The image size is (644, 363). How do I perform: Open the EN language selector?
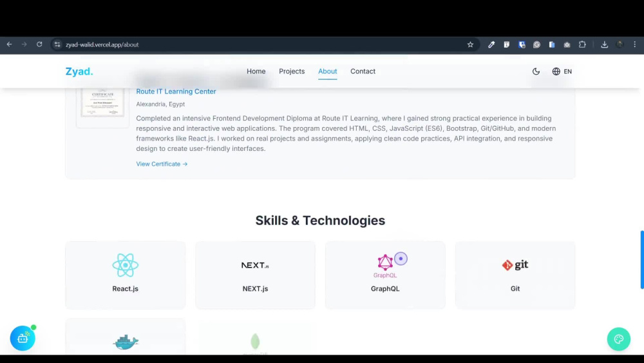[x=562, y=71]
